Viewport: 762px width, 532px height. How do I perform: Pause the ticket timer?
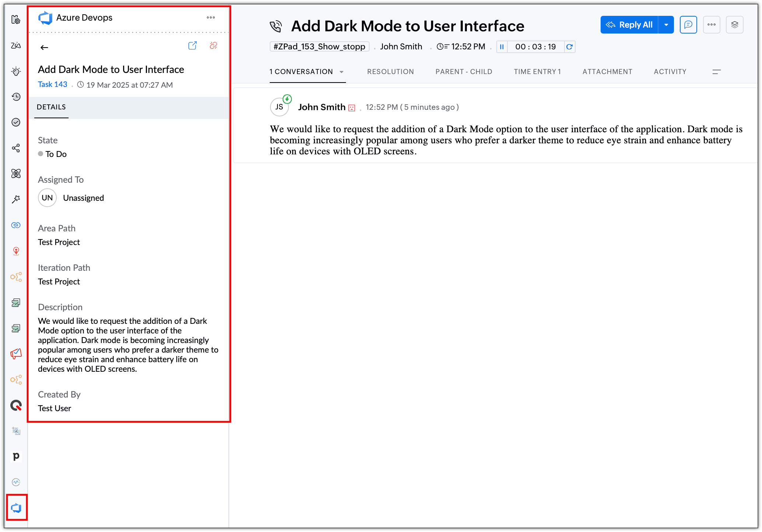[502, 47]
